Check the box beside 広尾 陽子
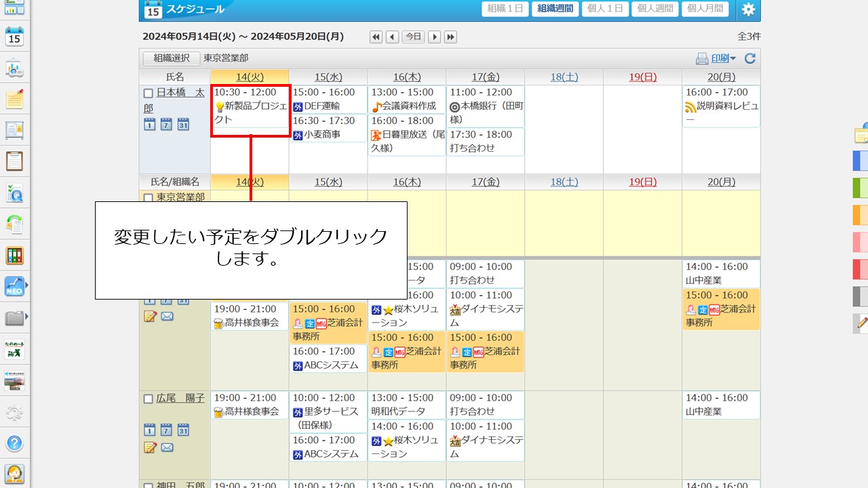 149,399
